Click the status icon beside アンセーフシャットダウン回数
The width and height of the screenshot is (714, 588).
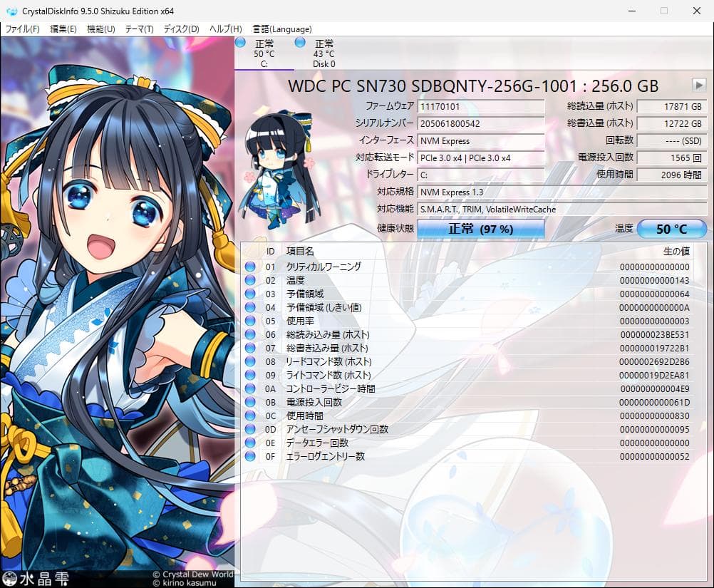pos(250,428)
